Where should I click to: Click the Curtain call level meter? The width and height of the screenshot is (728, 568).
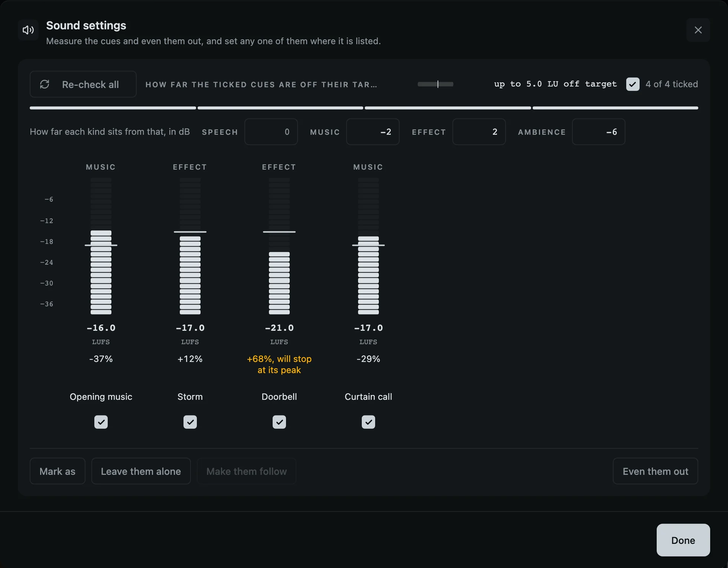tap(368, 246)
